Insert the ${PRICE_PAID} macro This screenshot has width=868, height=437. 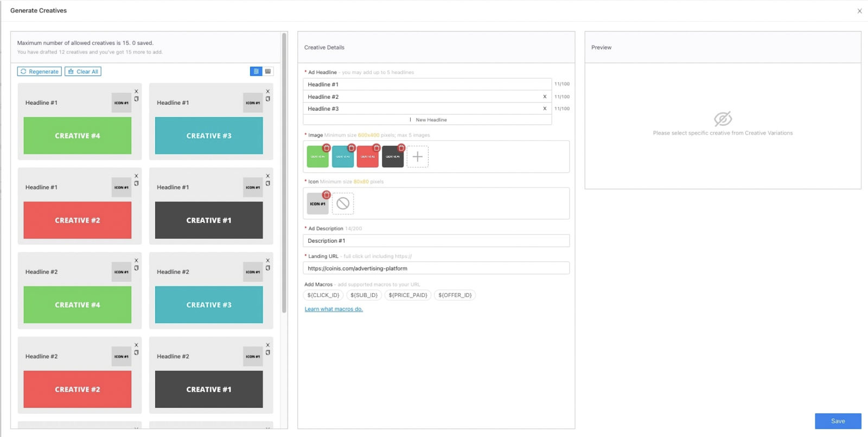pyautogui.click(x=408, y=295)
